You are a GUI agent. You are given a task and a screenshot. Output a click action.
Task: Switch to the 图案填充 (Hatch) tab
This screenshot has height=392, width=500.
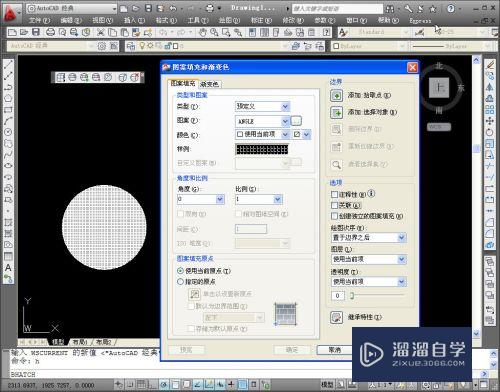point(183,83)
